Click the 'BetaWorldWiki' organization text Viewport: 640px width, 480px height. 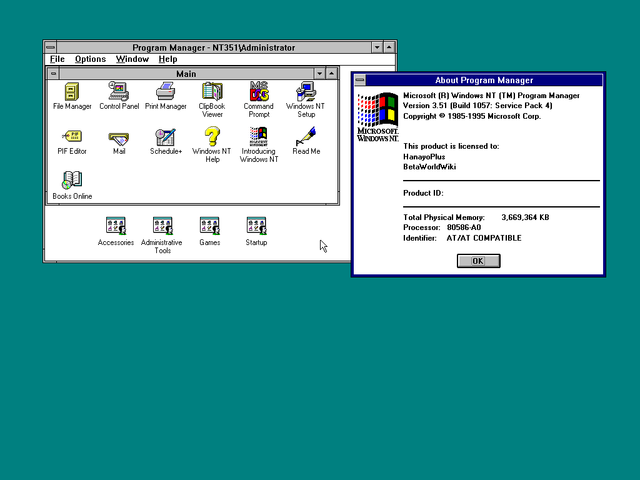tap(430, 167)
